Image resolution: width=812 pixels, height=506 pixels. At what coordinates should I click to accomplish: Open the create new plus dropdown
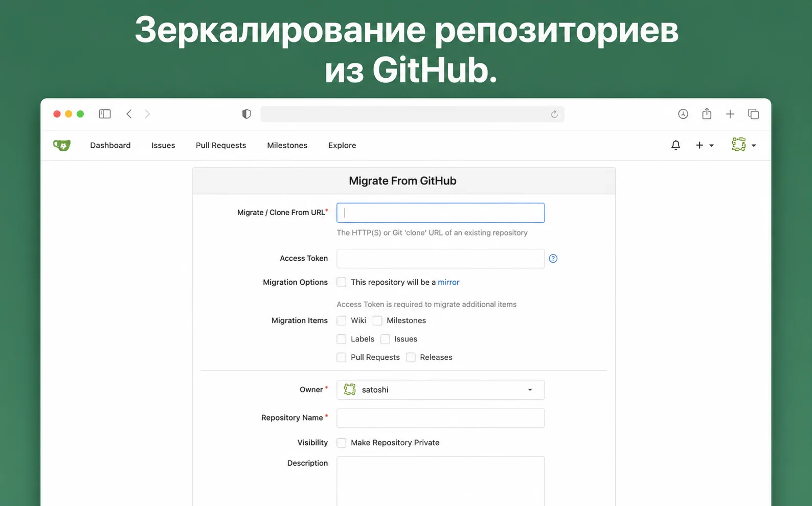coord(705,145)
